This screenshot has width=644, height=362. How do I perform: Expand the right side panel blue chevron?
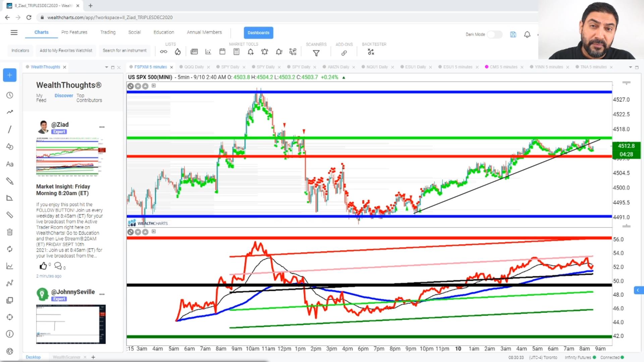[x=638, y=290]
